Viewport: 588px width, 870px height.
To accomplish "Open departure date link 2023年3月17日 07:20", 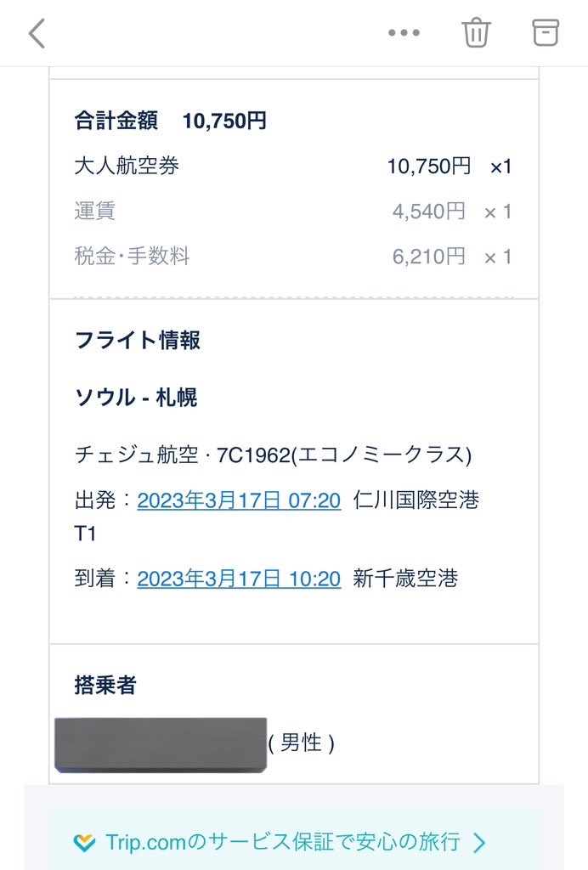I will pyautogui.click(x=239, y=501).
